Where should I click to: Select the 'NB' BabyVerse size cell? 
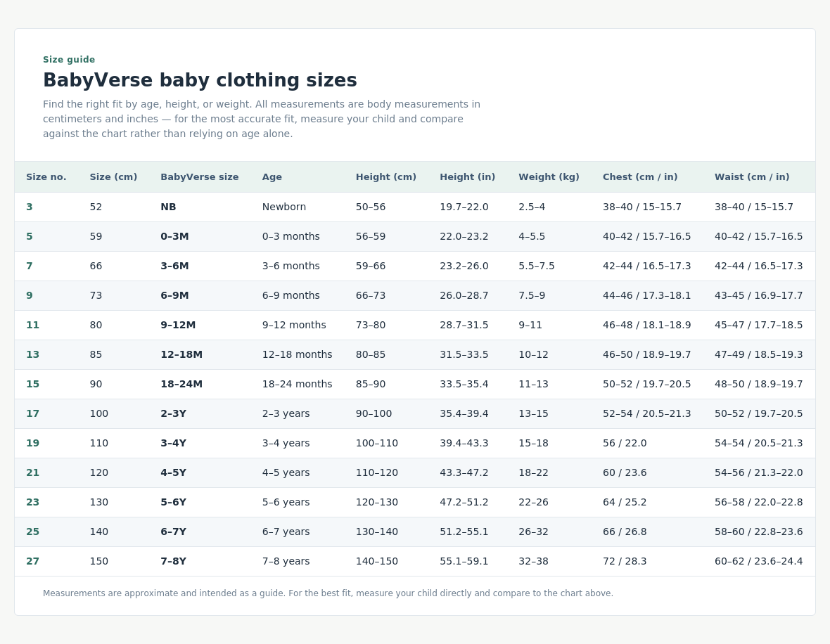pos(168,207)
